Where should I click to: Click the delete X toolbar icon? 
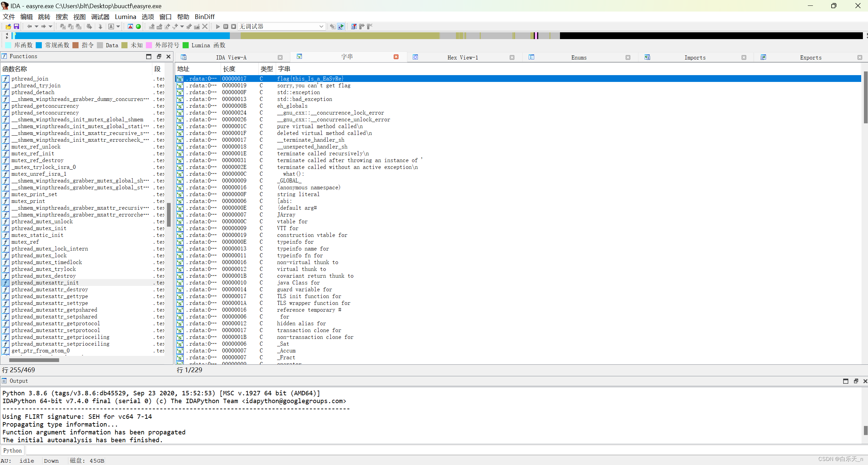click(x=205, y=27)
